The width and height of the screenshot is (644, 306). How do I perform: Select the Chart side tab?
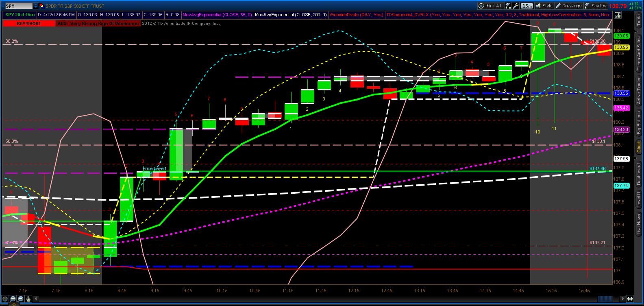click(639, 147)
